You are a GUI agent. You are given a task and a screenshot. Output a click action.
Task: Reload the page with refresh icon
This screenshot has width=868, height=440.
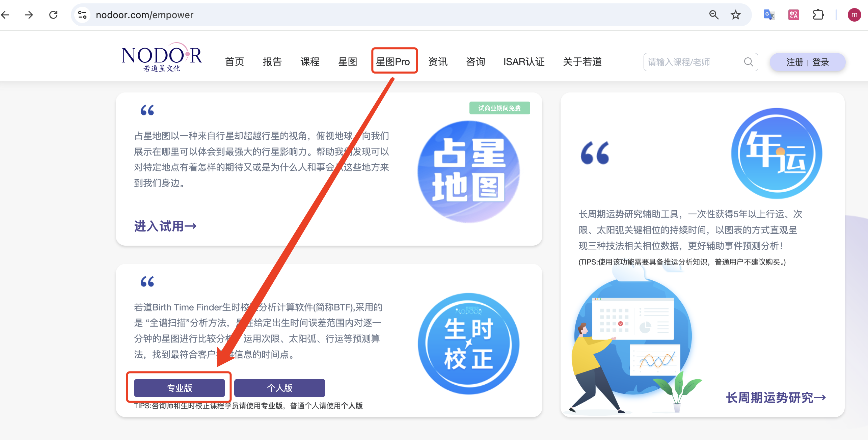(x=53, y=15)
